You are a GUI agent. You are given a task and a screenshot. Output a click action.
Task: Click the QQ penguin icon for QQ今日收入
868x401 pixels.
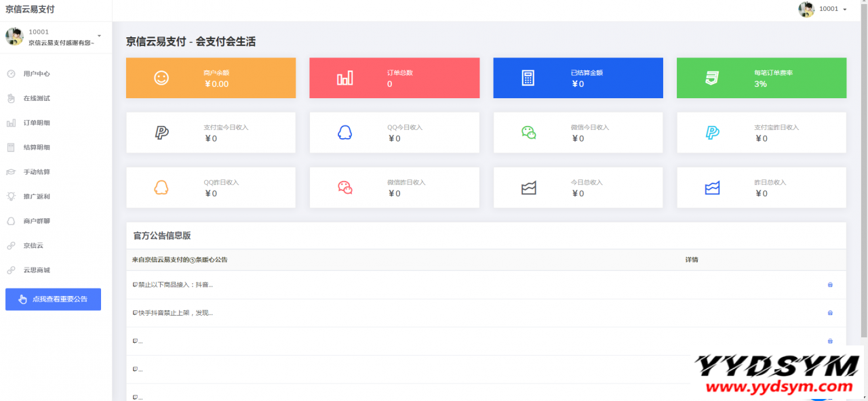pos(344,133)
